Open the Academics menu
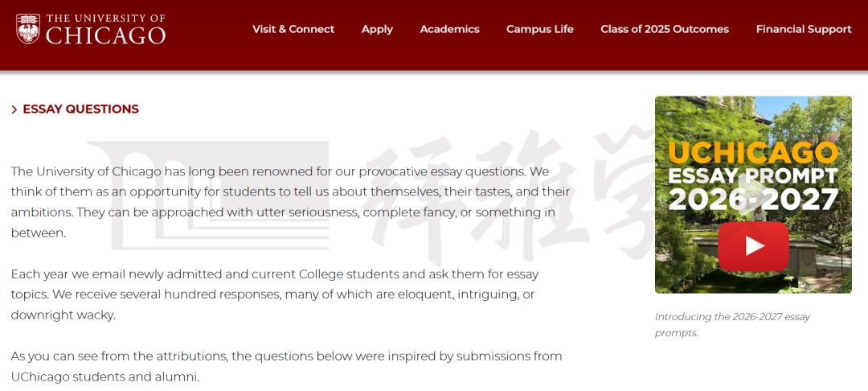The width and height of the screenshot is (868, 391). (449, 29)
